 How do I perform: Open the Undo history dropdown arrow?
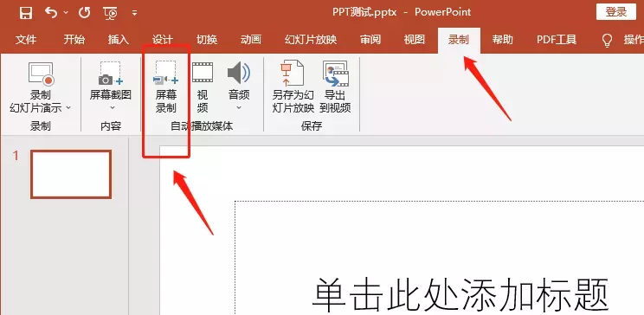[66, 13]
